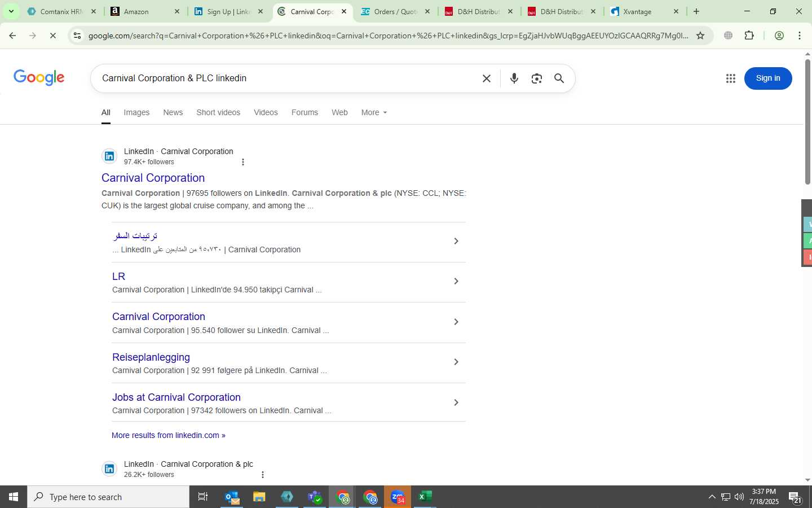Viewport: 812px width, 508px height.
Task: Submit search with magnifier icon
Action: (559, 78)
